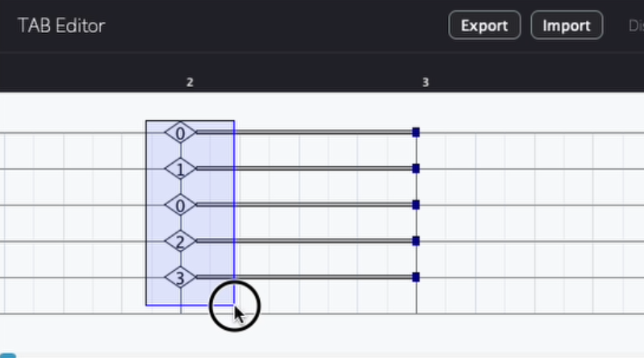This screenshot has height=358, width=644.
Task: Select the fret 2 note diamond
Action: point(180,241)
